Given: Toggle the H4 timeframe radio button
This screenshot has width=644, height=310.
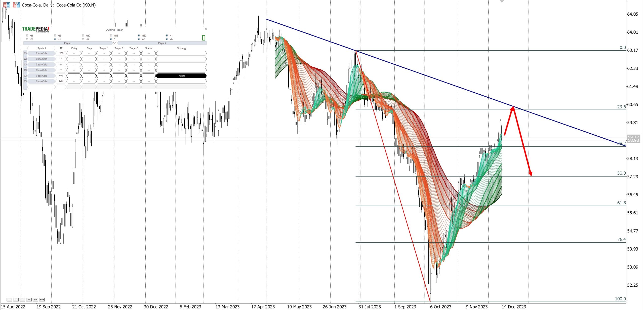Looking at the screenshot, I should point(55,39).
